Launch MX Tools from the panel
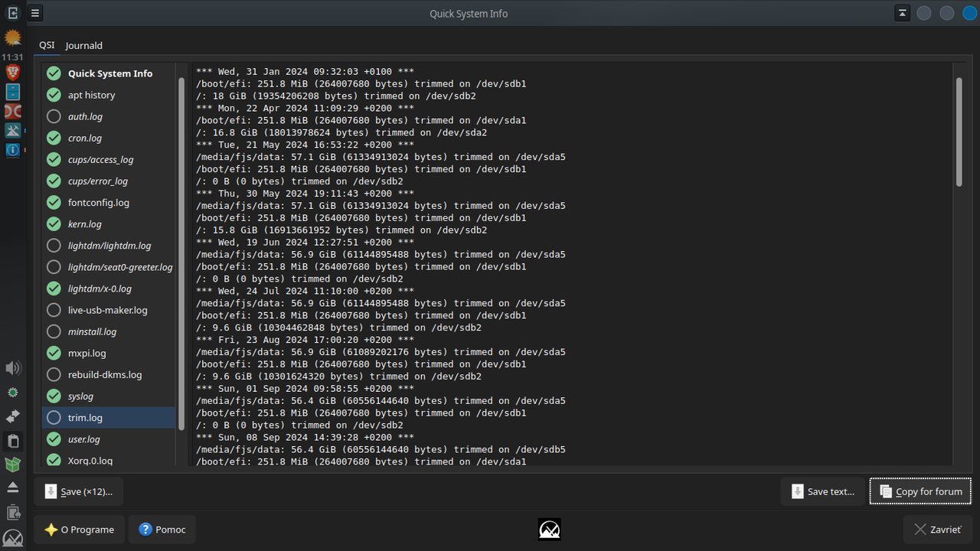 12,131
